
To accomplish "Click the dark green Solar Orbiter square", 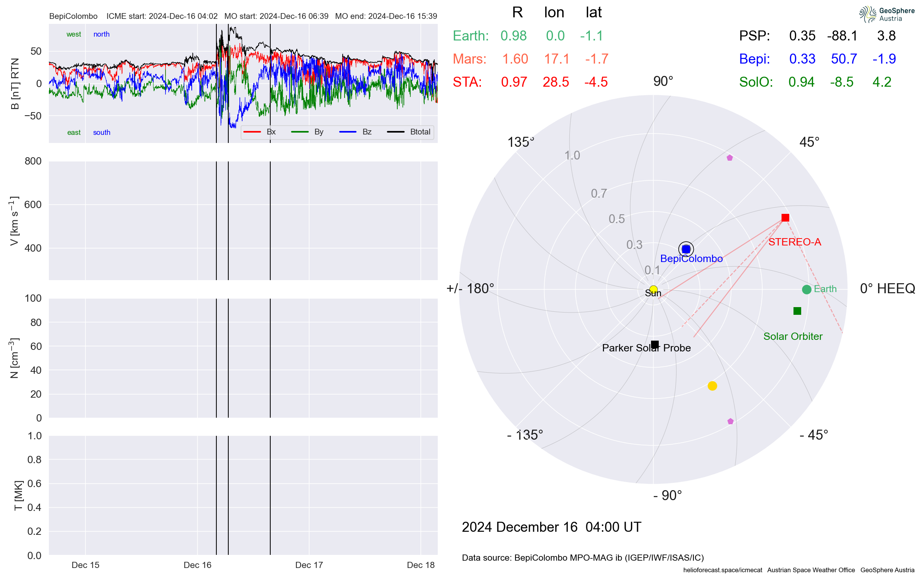I will [797, 311].
